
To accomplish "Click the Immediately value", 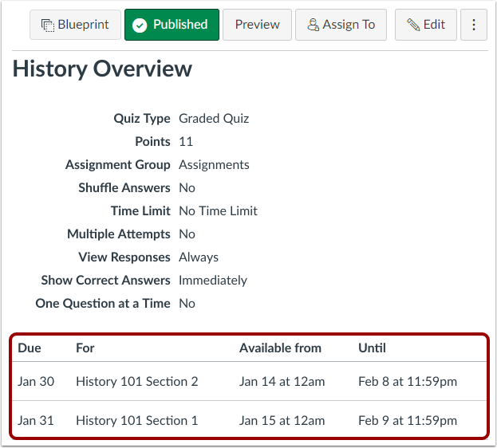I will 213,281.
